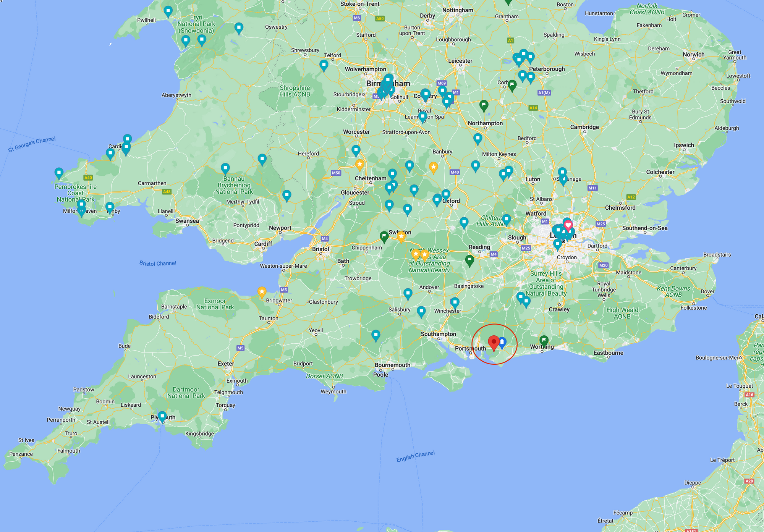Click the blue shopping bag marker
The image size is (764, 532).
pyautogui.click(x=502, y=342)
